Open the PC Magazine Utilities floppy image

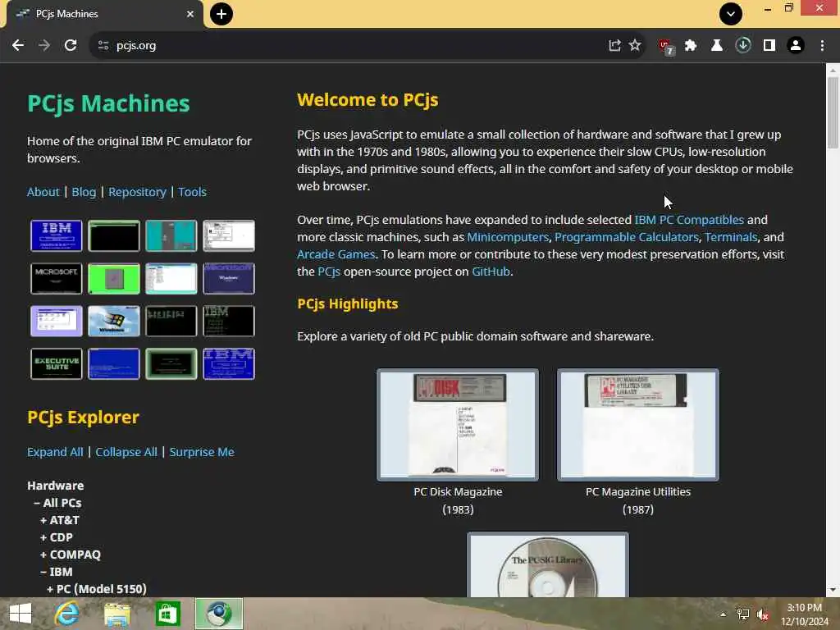click(x=638, y=425)
